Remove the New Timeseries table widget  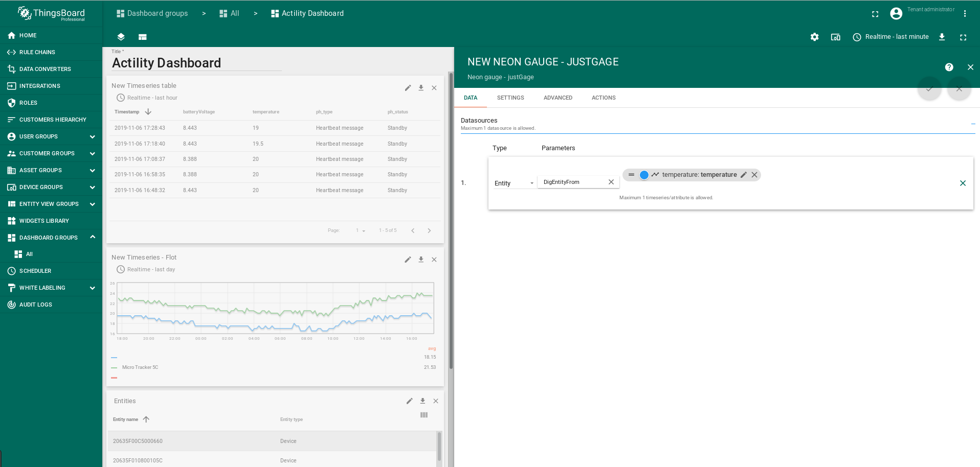point(434,88)
